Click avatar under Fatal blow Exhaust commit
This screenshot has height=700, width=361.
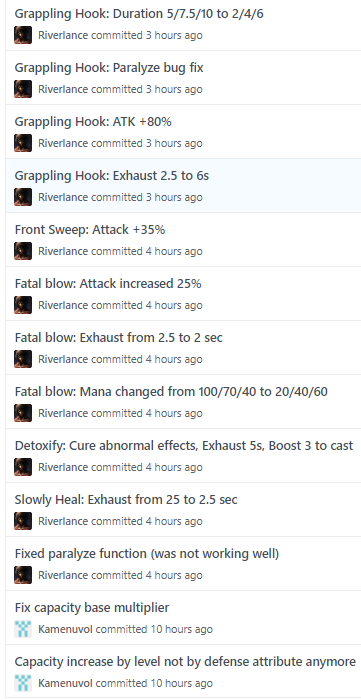coord(23,359)
